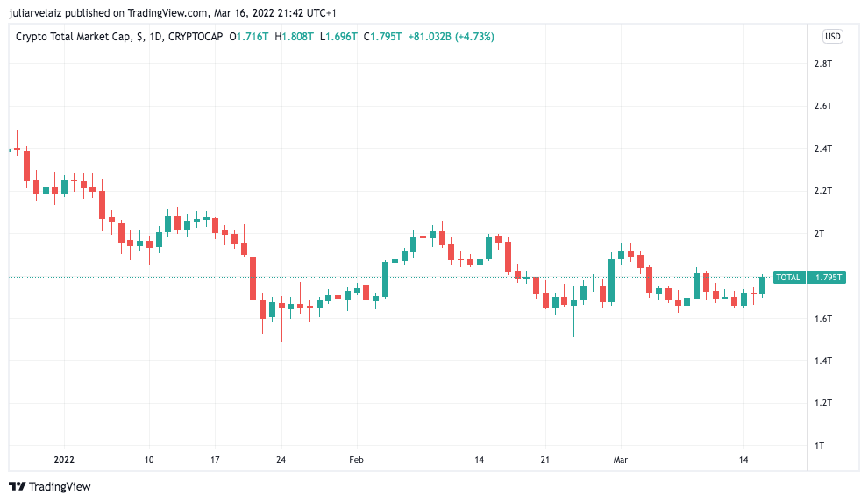
Task: Click the 1T price axis label
Action: tap(820, 446)
